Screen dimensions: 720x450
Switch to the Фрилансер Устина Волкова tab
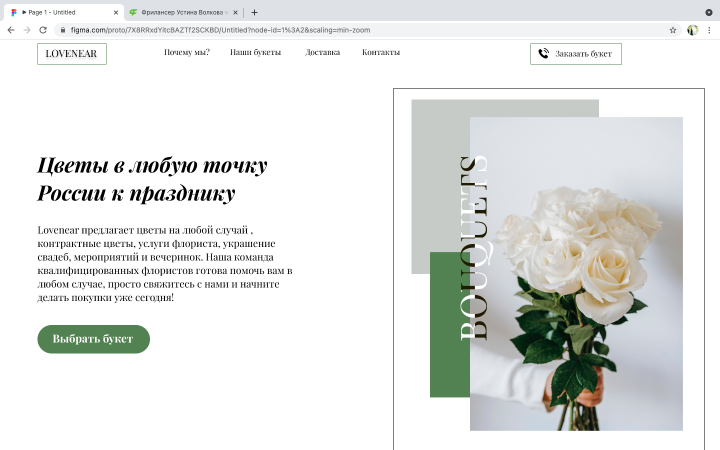[184, 12]
